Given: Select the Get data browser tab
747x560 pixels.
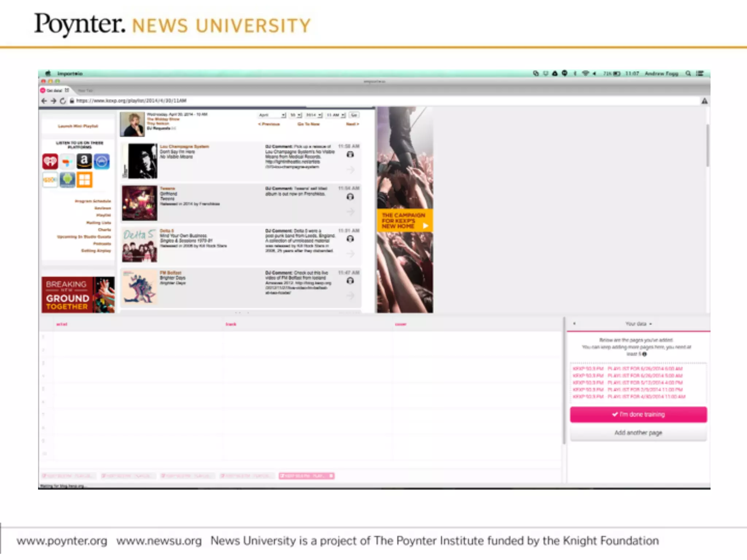Looking at the screenshot, I should coord(54,90).
